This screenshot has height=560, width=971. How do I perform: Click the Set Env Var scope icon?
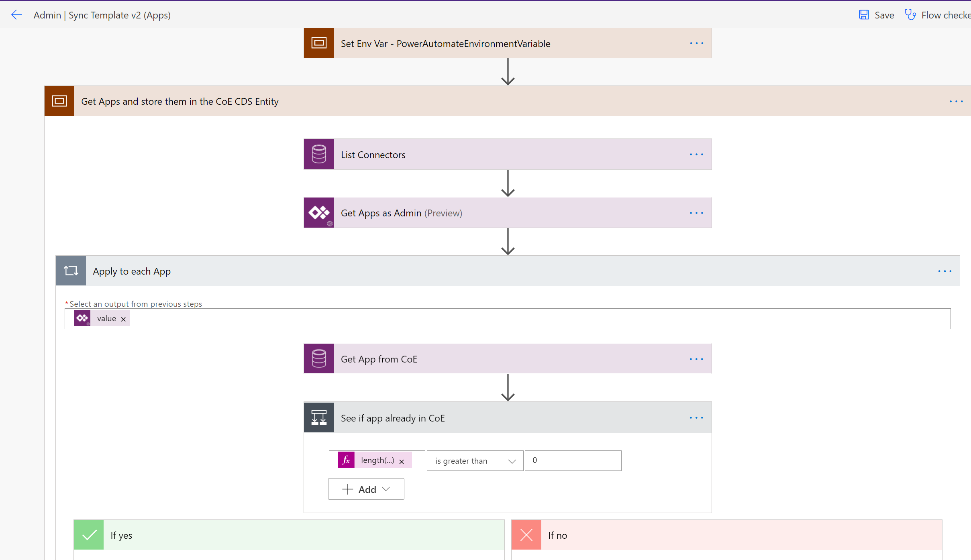click(x=318, y=43)
